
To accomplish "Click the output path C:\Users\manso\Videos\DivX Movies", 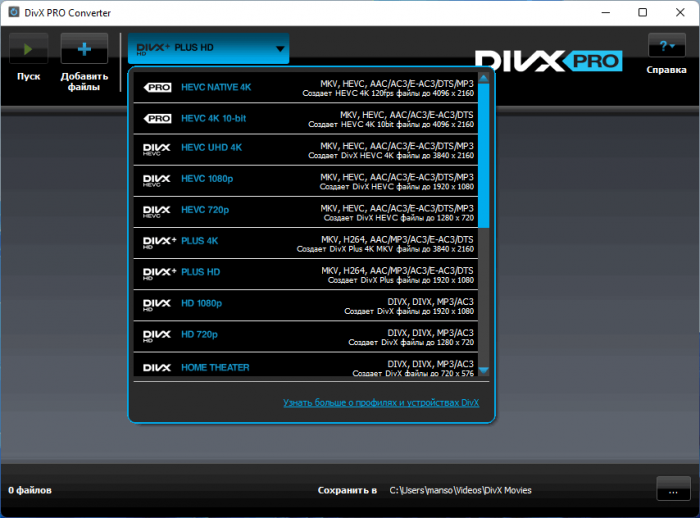I will [460, 490].
